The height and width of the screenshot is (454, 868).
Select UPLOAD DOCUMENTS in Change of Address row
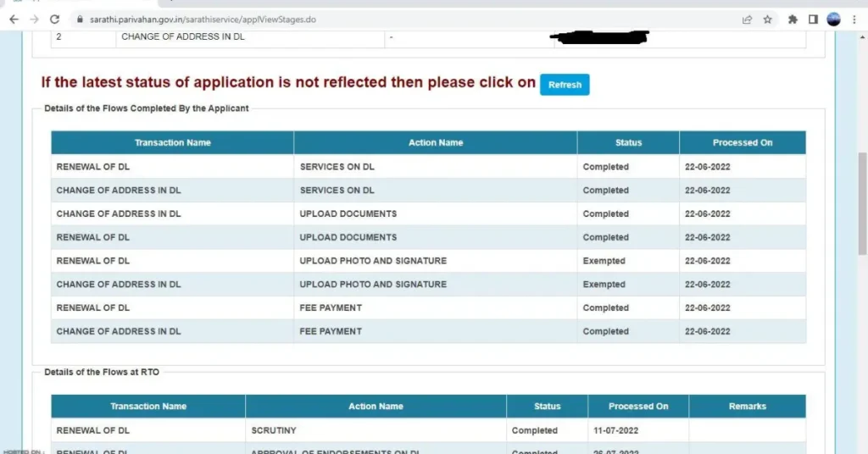pos(348,214)
